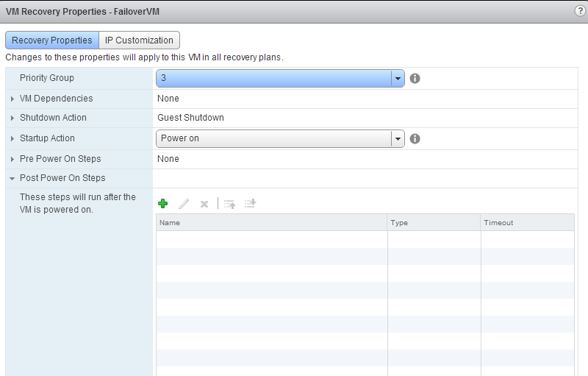The width and height of the screenshot is (588, 376).
Task: Click the pencil edit step icon
Action: [x=184, y=204]
